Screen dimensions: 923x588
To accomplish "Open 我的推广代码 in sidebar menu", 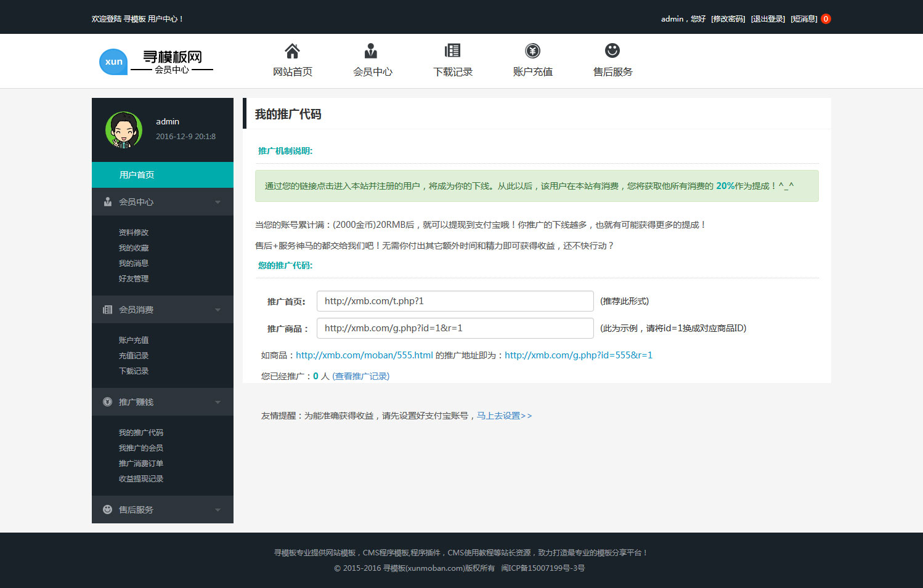I will [141, 433].
